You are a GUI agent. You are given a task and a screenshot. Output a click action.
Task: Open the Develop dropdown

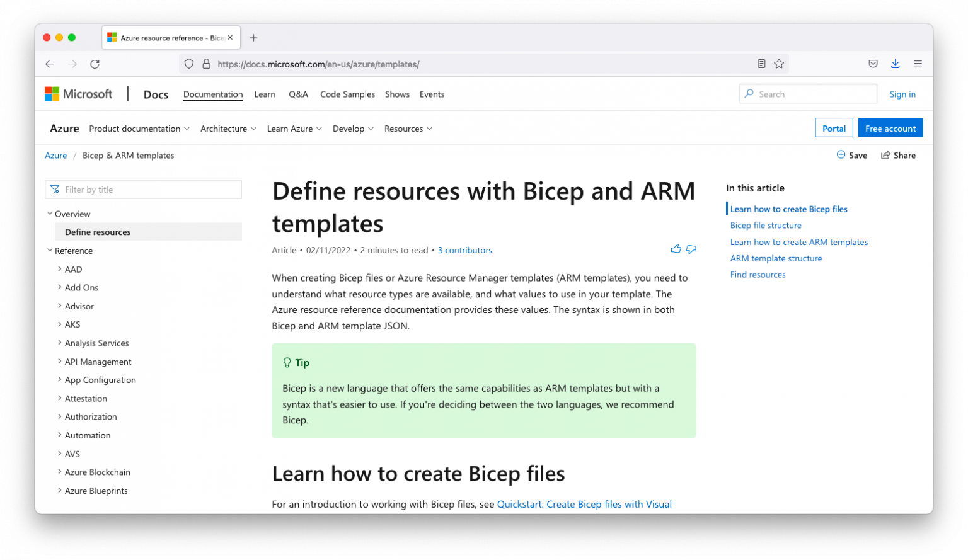353,129
